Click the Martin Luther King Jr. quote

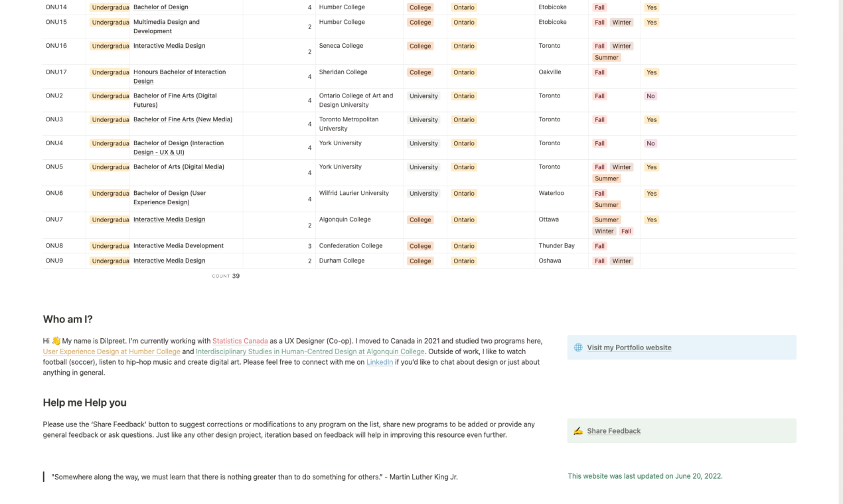coord(254,477)
